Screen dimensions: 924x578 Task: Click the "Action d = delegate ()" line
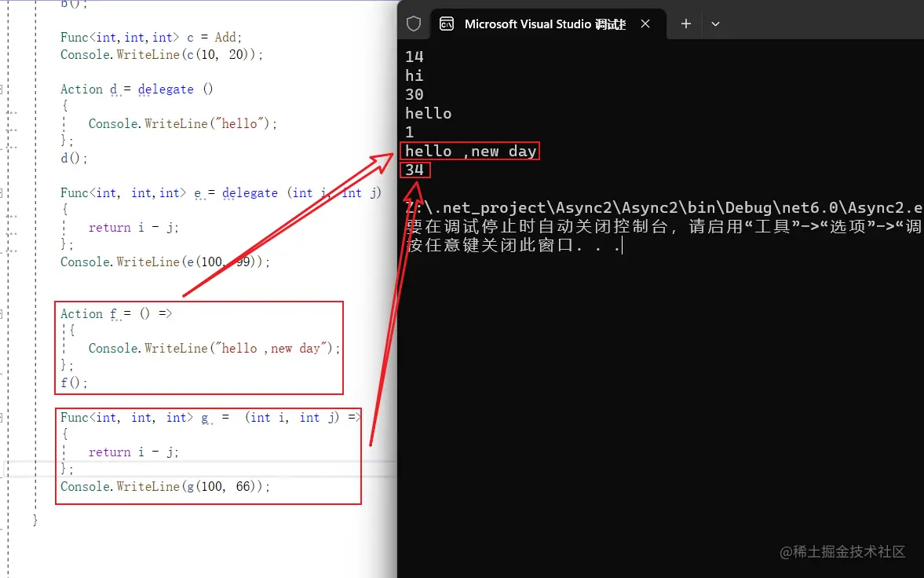137,89
